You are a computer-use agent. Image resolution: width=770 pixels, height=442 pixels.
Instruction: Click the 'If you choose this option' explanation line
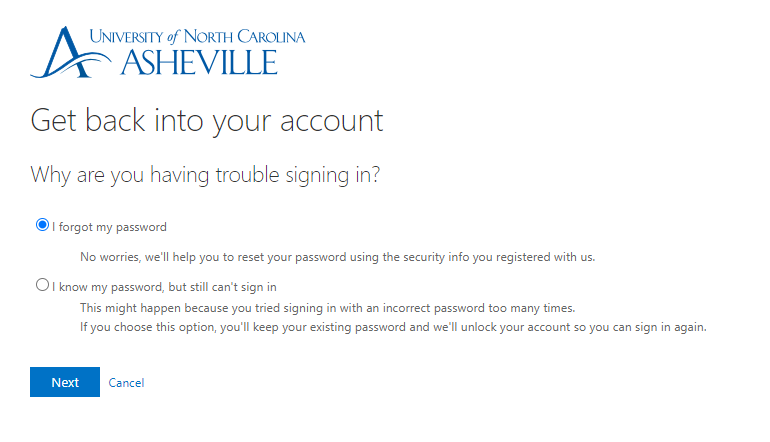pyautogui.click(x=393, y=327)
